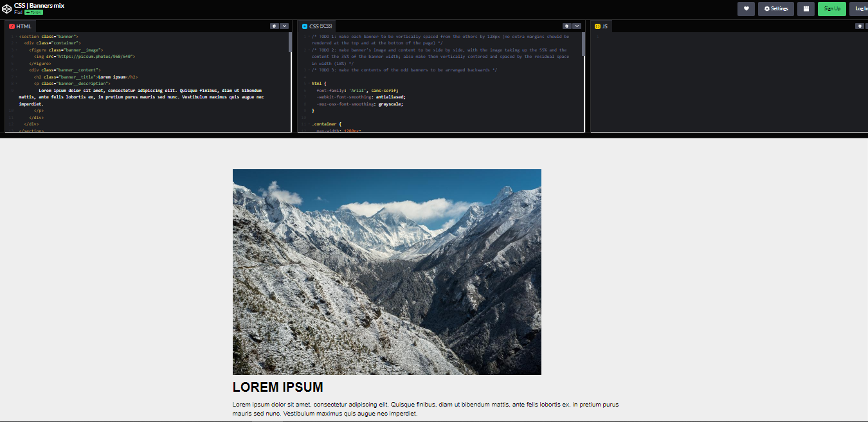Open HTML editor settings gear
Image resolution: width=868 pixels, height=422 pixels.
[x=275, y=26]
